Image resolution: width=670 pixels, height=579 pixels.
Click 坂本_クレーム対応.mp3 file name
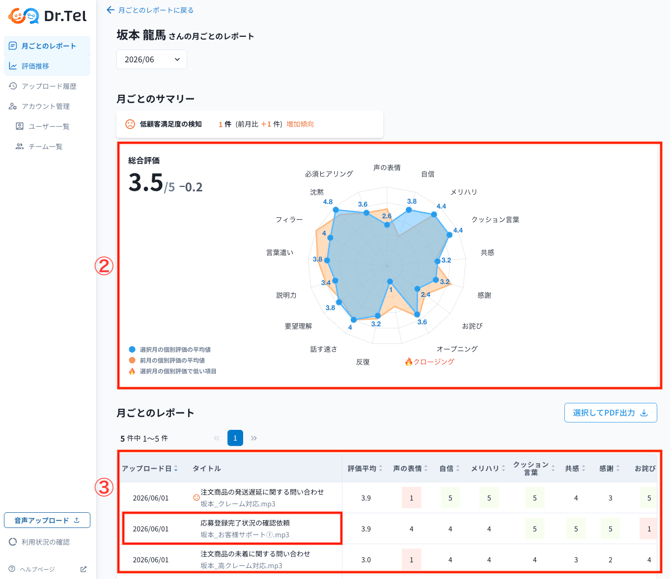tap(238, 504)
